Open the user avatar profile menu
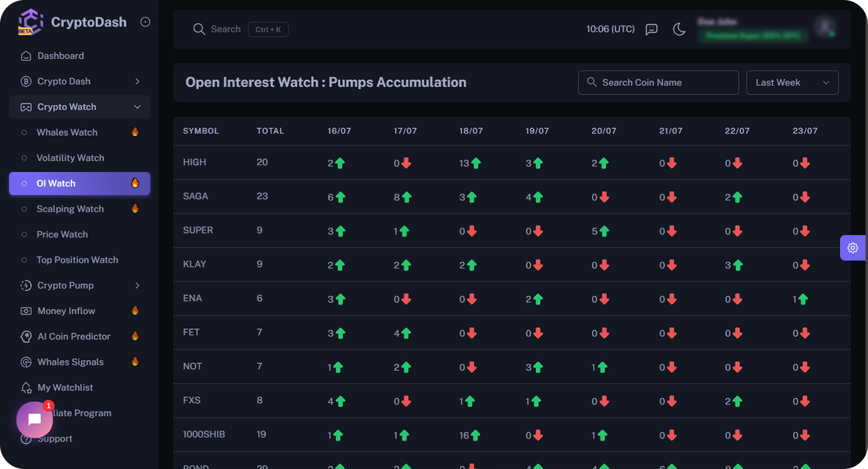The width and height of the screenshot is (868, 469). (825, 26)
